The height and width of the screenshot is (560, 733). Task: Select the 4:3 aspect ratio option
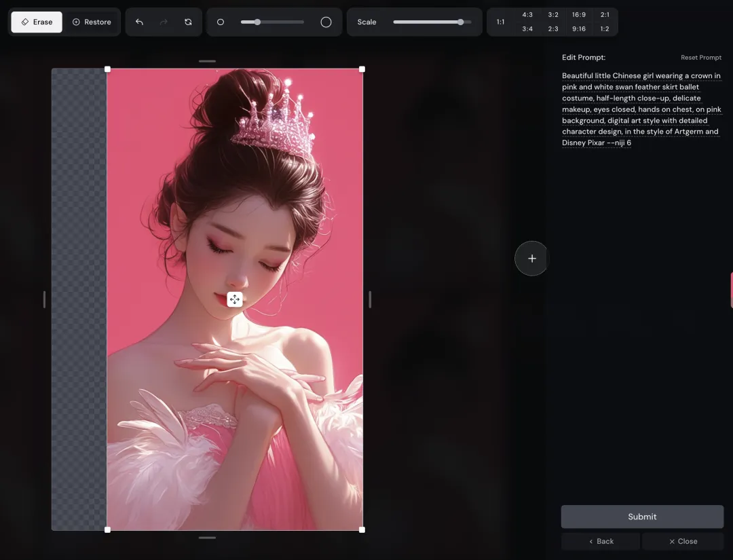(527, 15)
